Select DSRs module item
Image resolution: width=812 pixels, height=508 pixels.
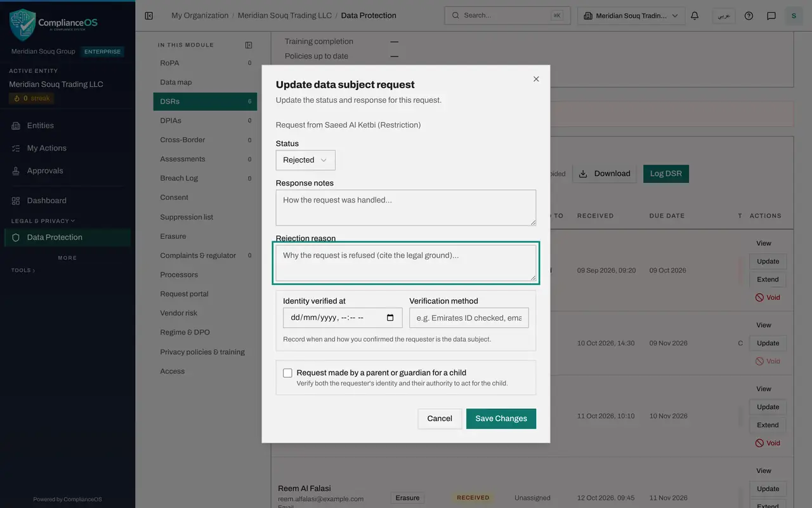[205, 102]
